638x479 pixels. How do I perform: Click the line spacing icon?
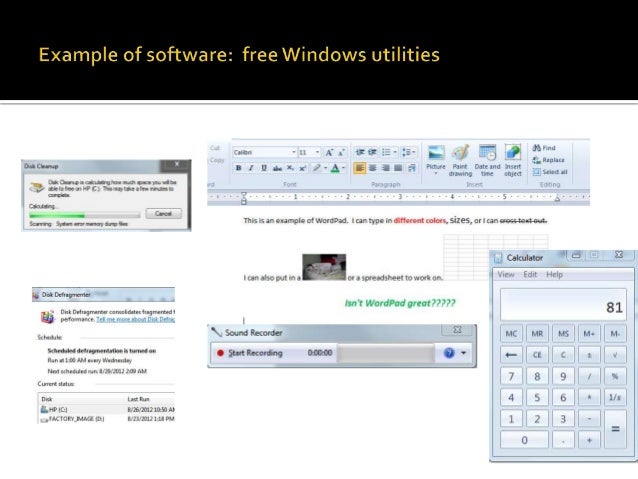pyautogui.click(x=406, y=152)
